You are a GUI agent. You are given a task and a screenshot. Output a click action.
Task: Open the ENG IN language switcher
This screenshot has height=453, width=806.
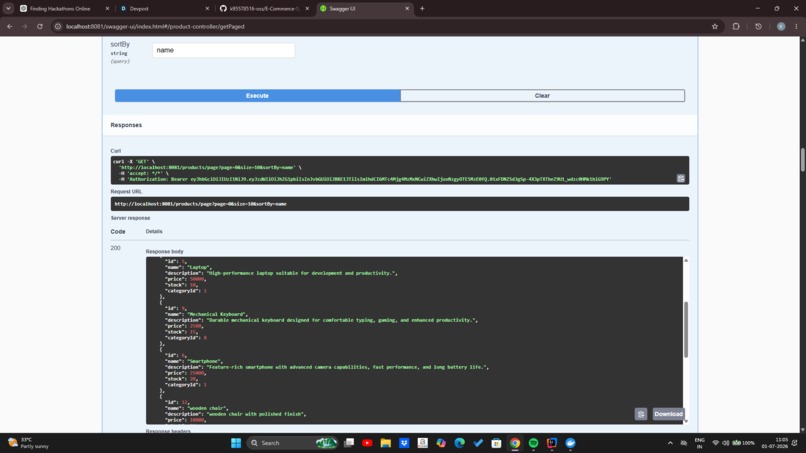[699, 443]
